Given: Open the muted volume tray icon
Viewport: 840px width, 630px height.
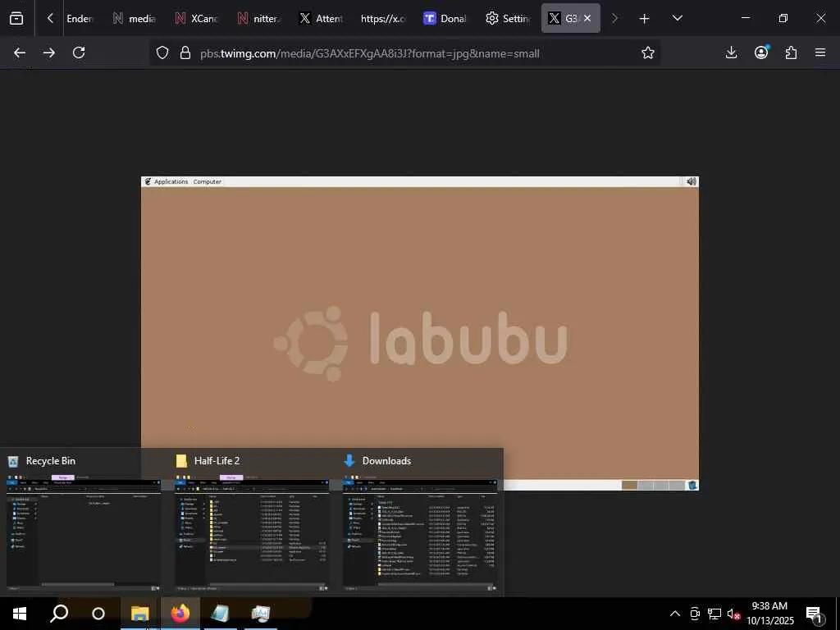Looking at the screenshot, I should 733,614.
